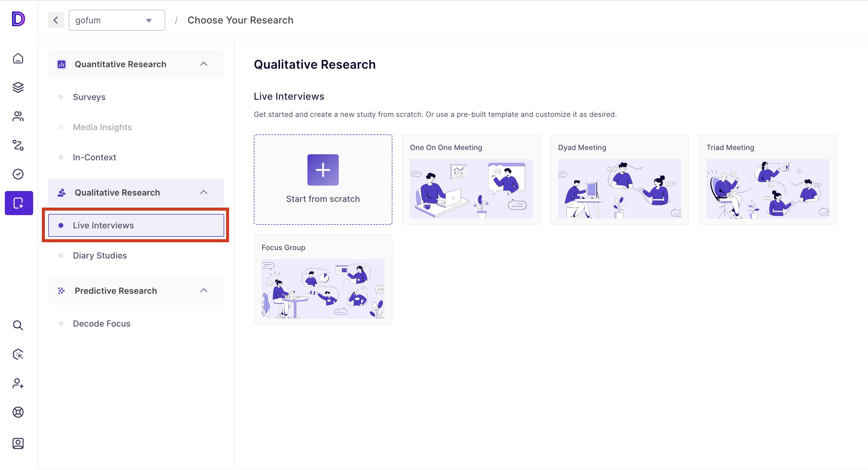Screen dimensions: 868x470
Task: Click the Start from scratch card
Action: (x=323, y=180)
